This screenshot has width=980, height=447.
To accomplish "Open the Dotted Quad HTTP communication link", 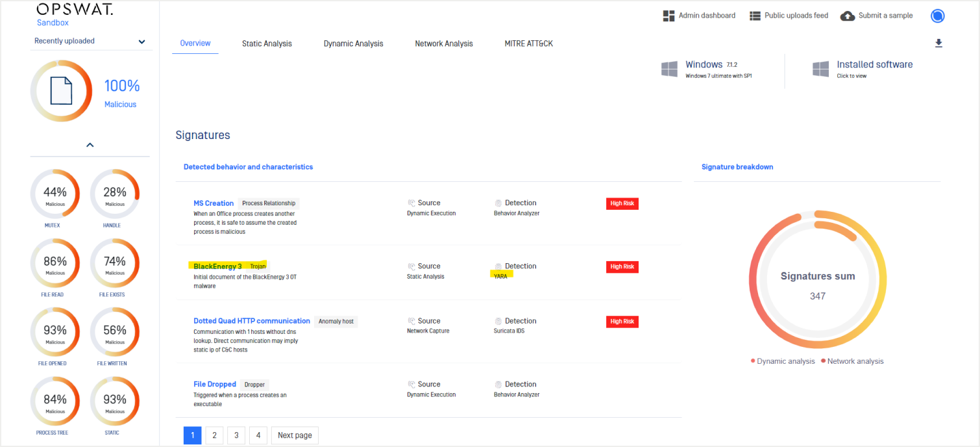I will [x=252, y=321].
